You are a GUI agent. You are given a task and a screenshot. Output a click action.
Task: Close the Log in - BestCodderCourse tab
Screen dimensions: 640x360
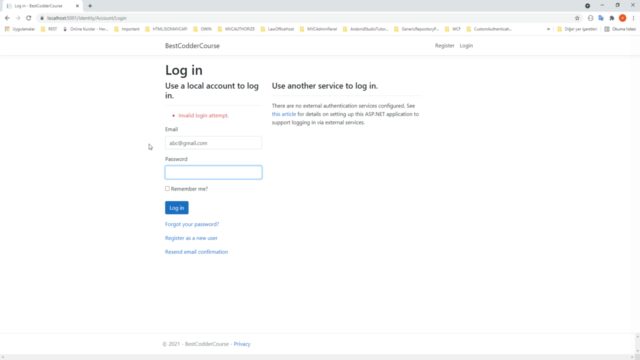(x=77, y=6)
